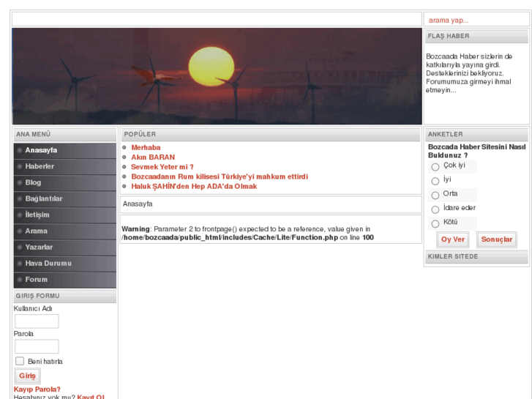The image size is (532, 399).
Task: Focus the Parola password field
Action: point(37,346)
